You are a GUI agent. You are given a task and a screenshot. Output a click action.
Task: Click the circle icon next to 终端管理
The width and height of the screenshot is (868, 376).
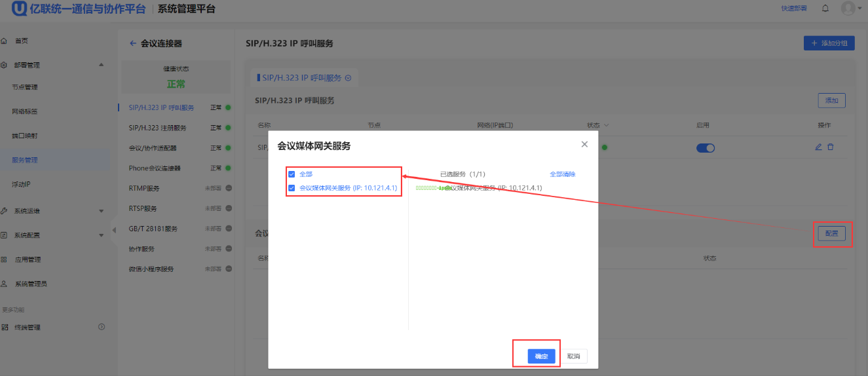point(102,327)
